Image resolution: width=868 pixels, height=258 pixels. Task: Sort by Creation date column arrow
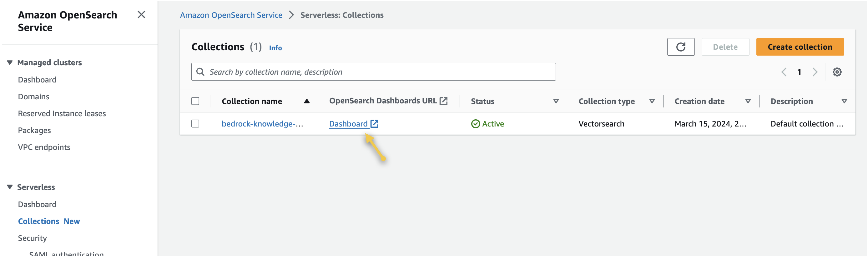(748, 101)
